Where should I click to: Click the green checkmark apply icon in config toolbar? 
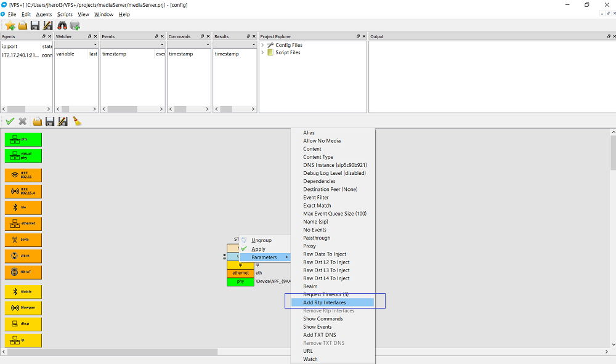[x=10, y=121]
